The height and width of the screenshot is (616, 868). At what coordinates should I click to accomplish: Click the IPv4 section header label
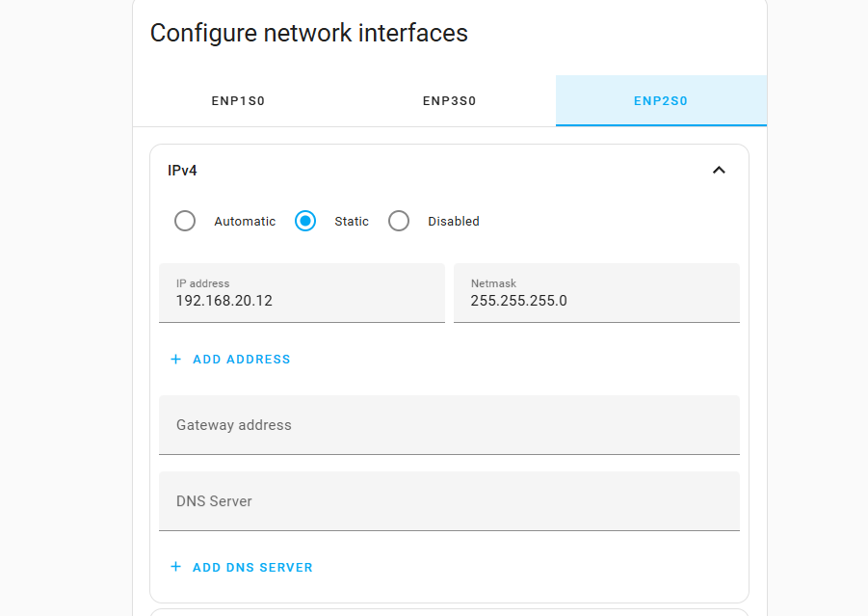click(x=183, y=171)
